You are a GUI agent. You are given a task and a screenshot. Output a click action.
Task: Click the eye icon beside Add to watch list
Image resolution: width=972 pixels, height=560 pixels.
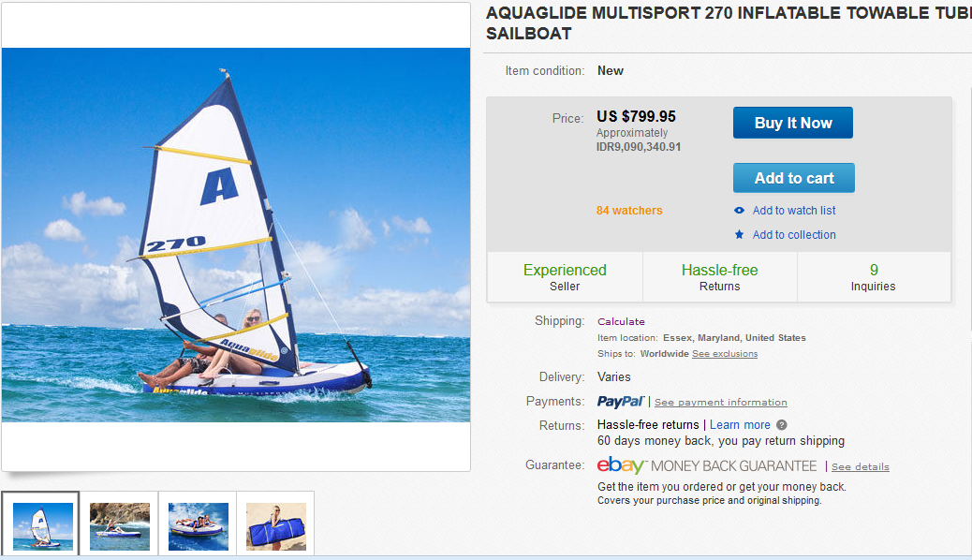[740, 211]
